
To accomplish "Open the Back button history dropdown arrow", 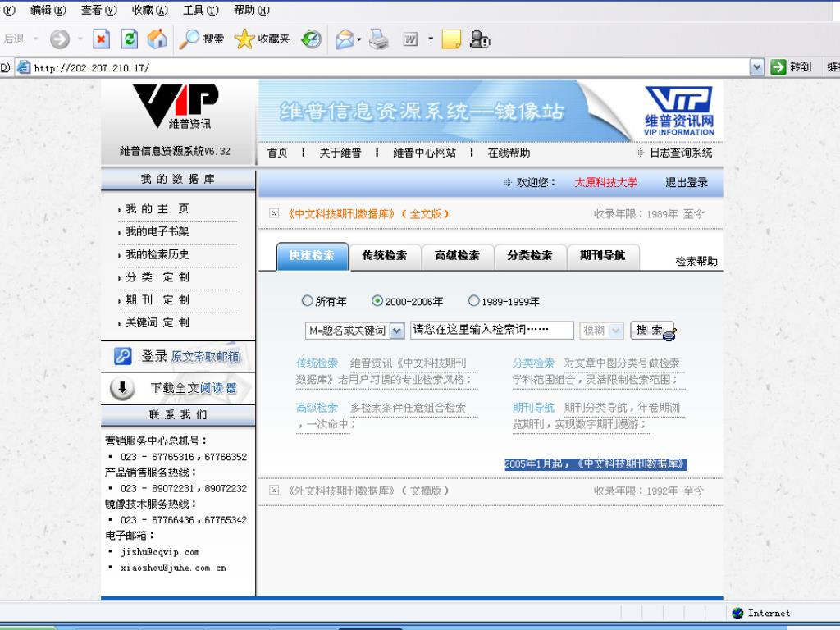I will (x=36, y=39).
